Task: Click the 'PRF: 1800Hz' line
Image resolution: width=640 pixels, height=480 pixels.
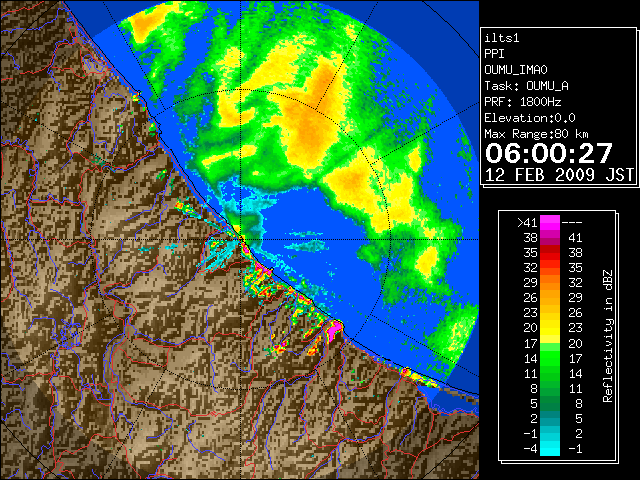Action: [523, 102]
